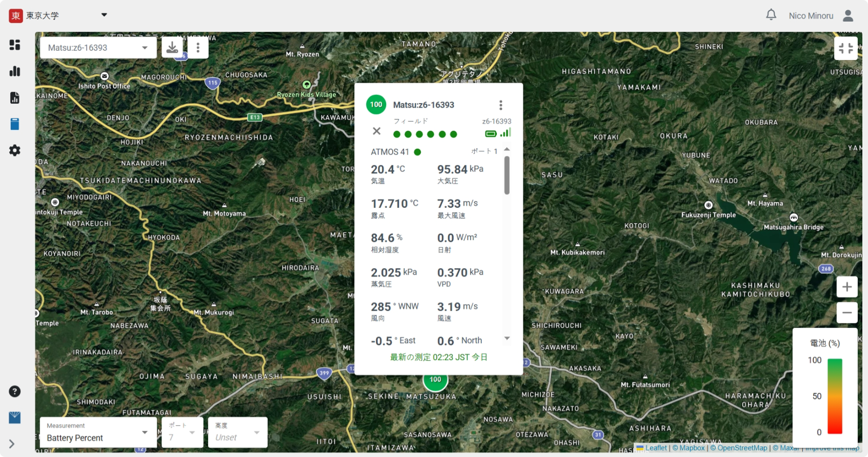Click the 最新の測定 02:23 JST timestamp
This screenshot has height=457, width=868.
[x=438, y=357]
